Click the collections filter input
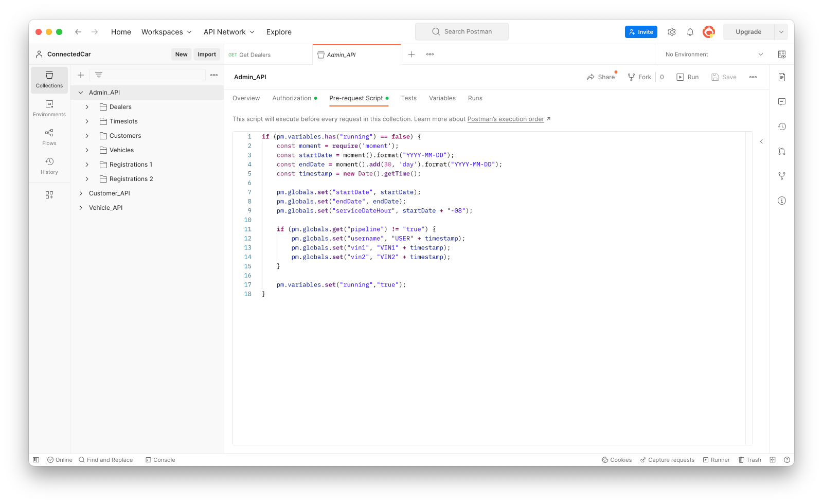Image resolution: width=823 pixels, height=504 pixels. 148,75
